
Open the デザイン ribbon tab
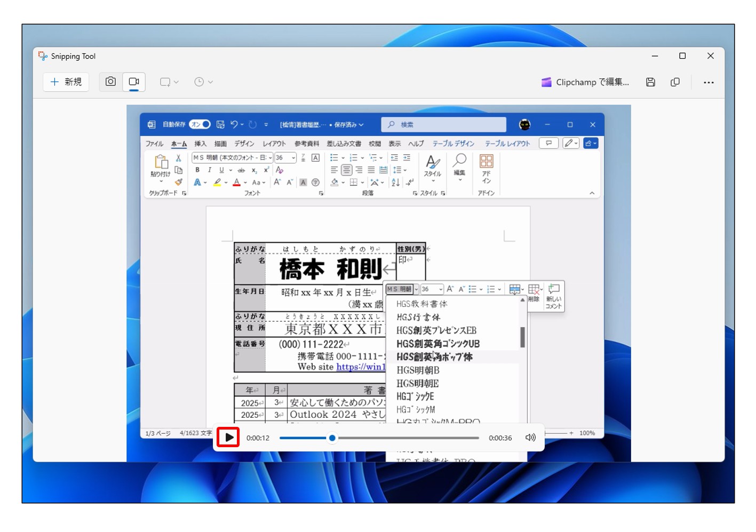pyautogui.click(x=244, y=144)
